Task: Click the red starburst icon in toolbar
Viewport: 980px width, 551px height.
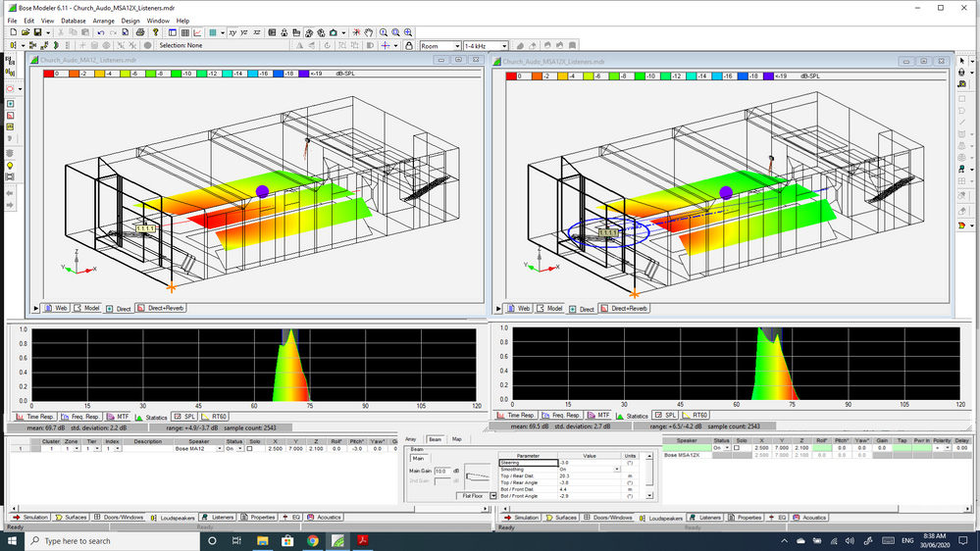Action: tap(356, 32)
